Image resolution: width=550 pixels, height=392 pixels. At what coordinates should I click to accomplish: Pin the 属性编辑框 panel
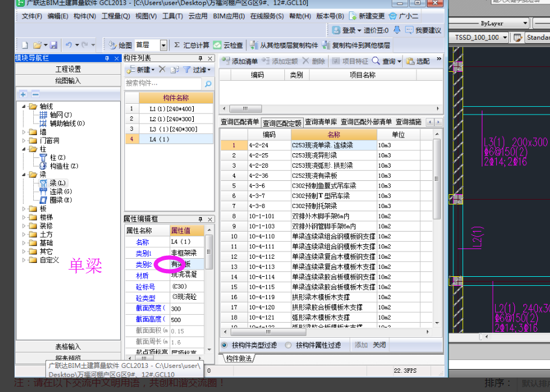(x=200, y=219)
